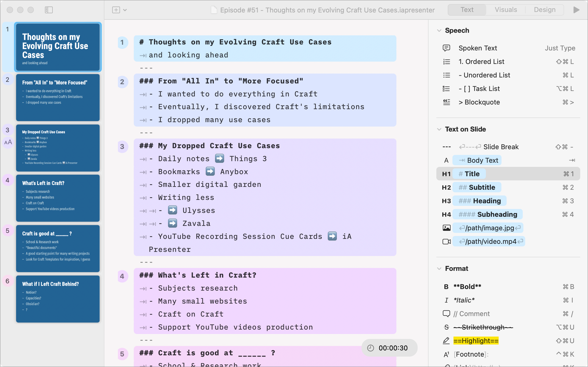This screenshot has height=367, width=588.
Task: Click the timer display showing 00:00:30
Action: click(389, 348)
